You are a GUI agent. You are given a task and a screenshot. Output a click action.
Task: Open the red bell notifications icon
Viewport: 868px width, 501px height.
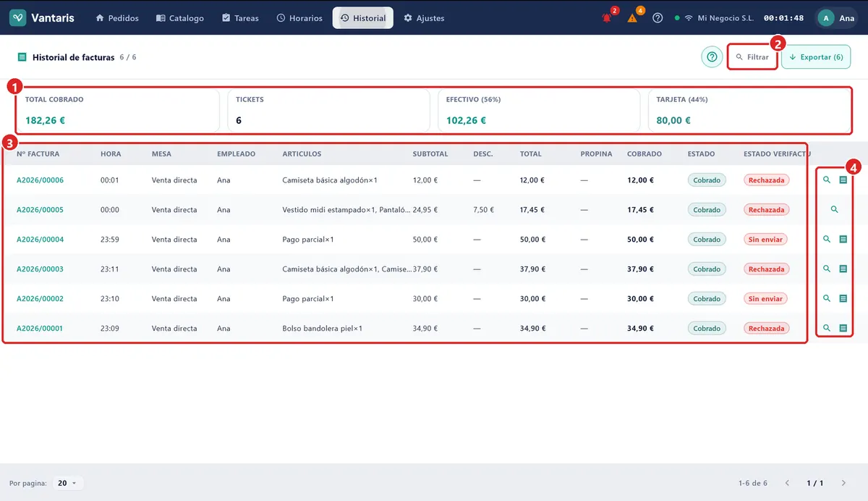coord(607,18)
